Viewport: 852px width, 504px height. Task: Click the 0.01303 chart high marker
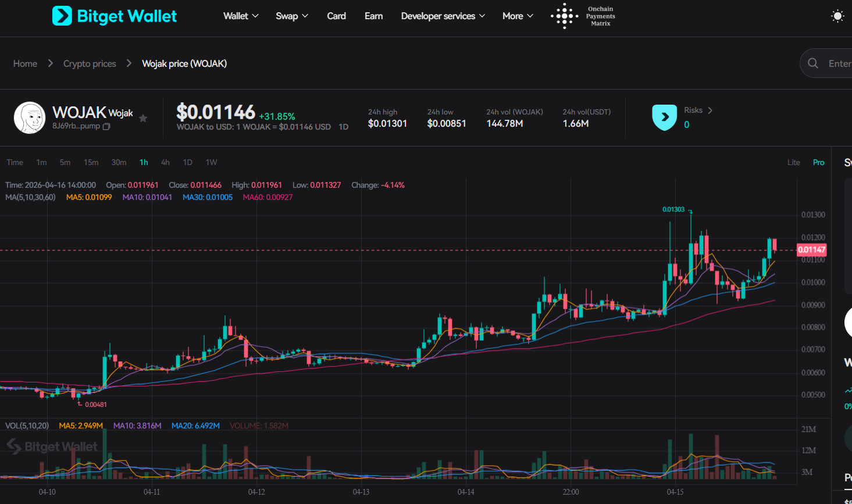click(673, 209)
